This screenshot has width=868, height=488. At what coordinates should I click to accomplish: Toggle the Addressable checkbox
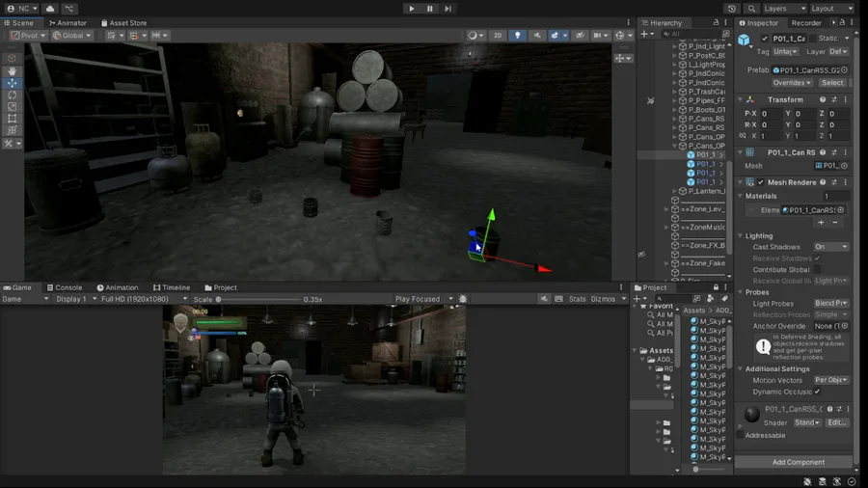(740, 435)
